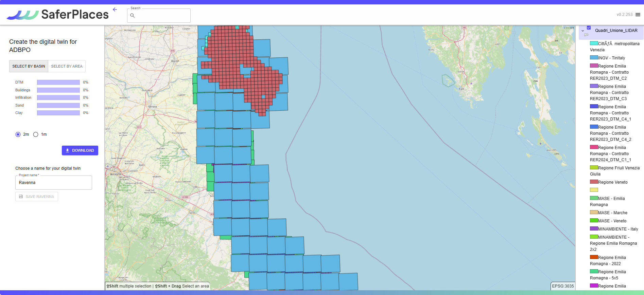Click the Save Ravenna button
This screenshot has width=644, height=295.
[x=37, y=197]
